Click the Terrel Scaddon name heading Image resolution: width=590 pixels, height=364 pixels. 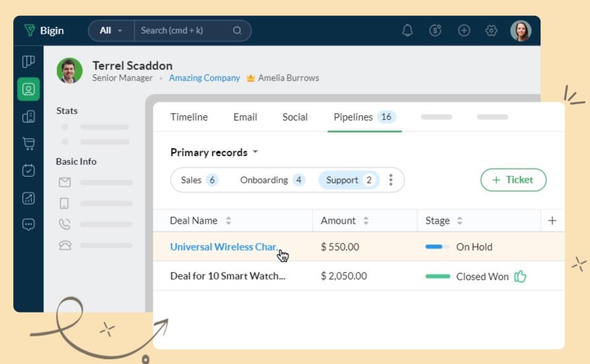[x=133, y=65]
